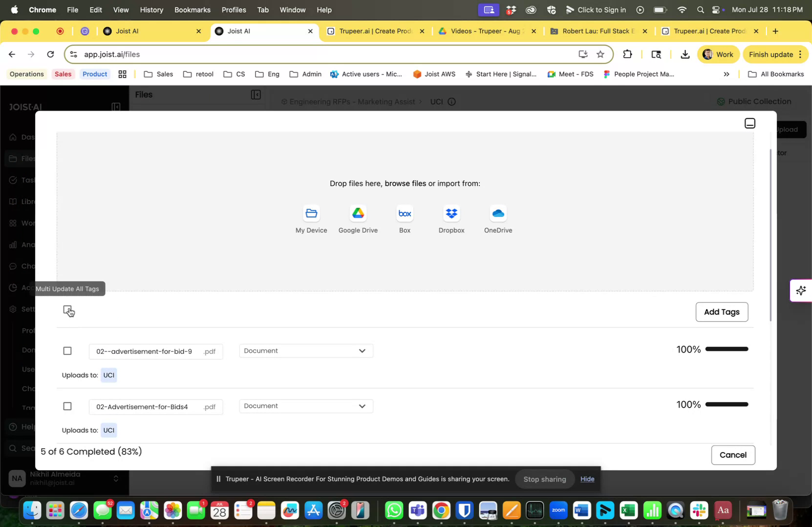The width and height of the screenshot is (812, 527).
Task: Import files from Google Drive
Action: 358,219
